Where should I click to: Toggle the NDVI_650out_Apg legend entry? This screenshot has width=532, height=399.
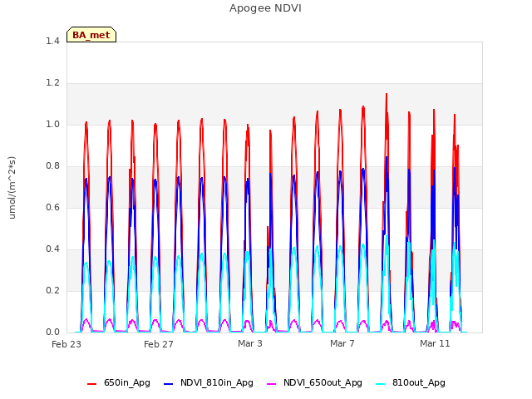(x=314, y=382)
